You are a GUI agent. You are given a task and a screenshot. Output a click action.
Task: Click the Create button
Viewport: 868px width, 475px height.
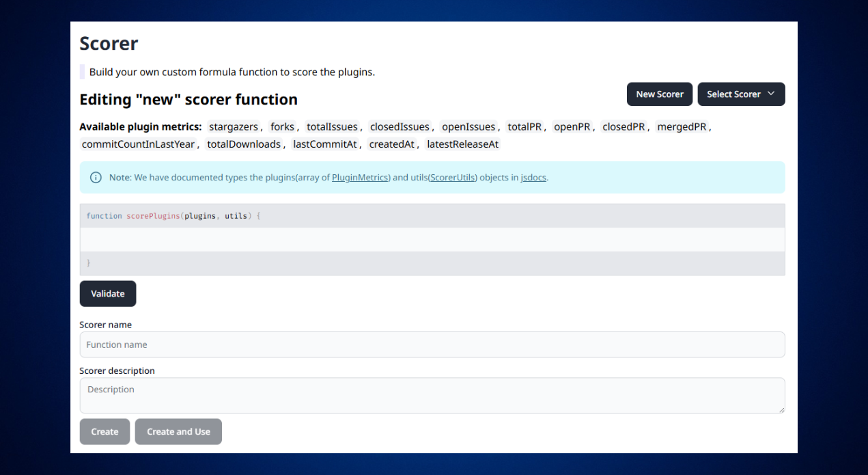click(x=104, y=431)
